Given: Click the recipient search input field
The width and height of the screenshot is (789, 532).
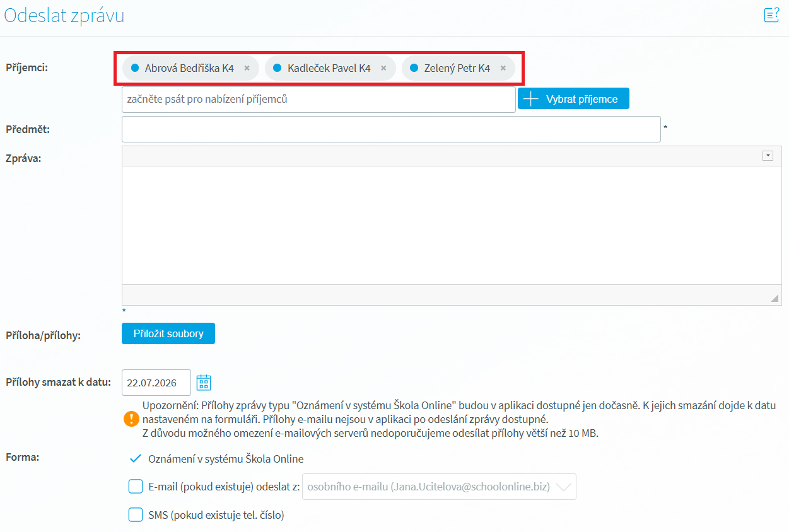Looking at the screenshot, I should 319,100.
